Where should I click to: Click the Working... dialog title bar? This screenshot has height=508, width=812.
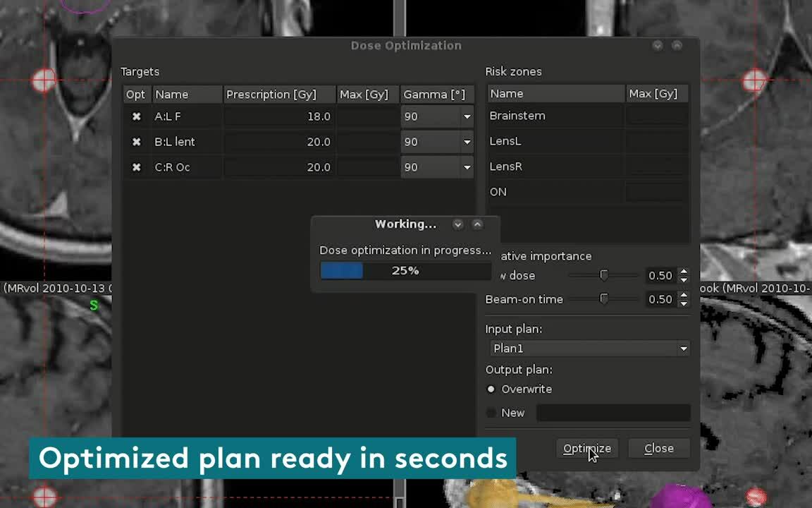(x=405, y=224)
